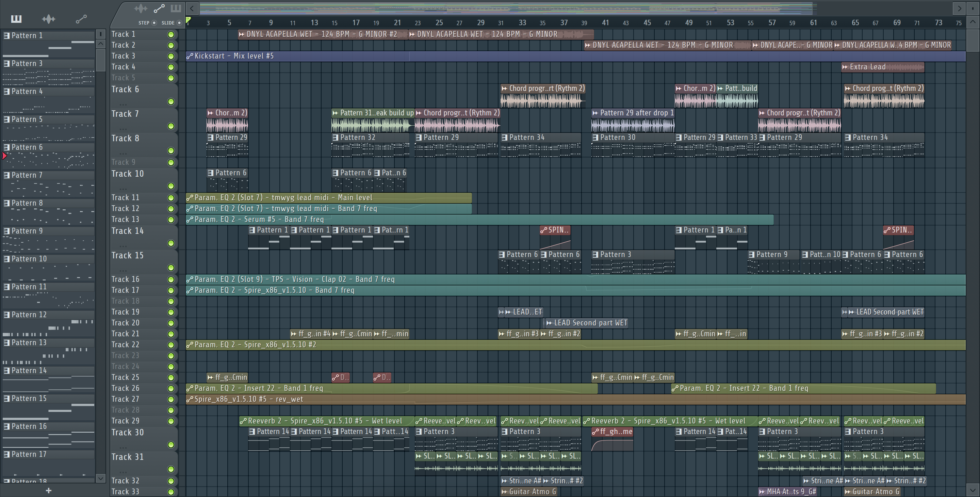Screen dimensions: 980x497
Task: Open menu of first SPIN automation clip
Action: point(544,230)
